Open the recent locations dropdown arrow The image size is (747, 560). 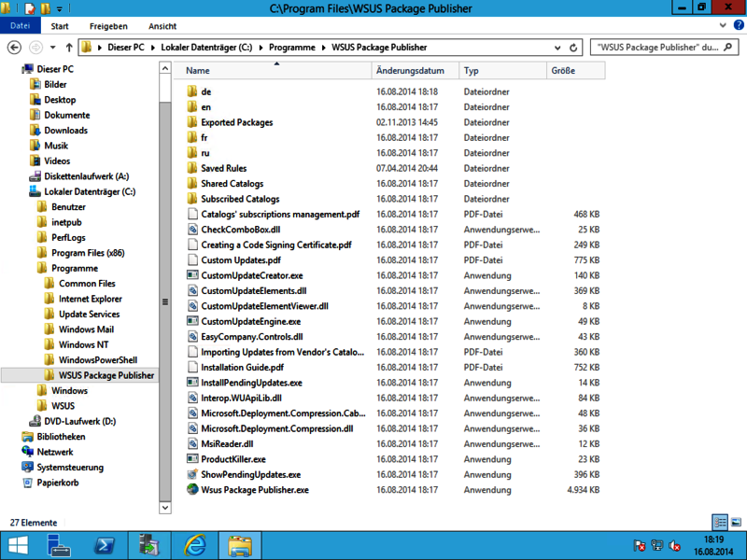click(x=53, y=48)
